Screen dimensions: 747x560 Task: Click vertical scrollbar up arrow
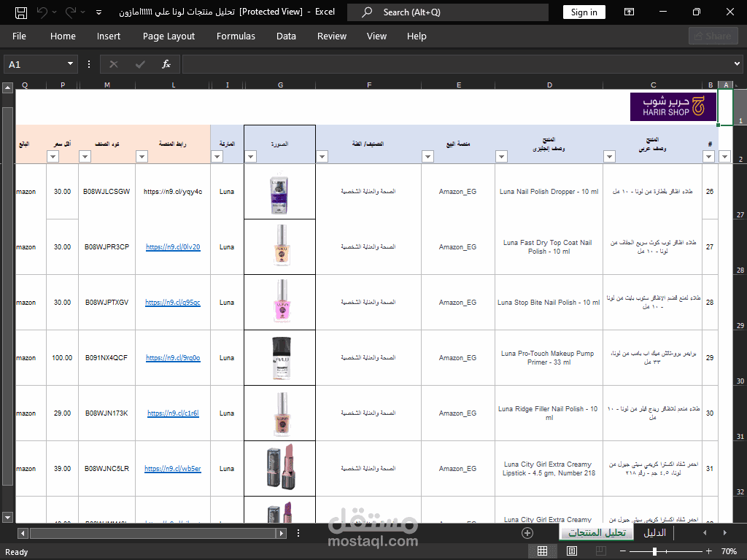(x=7, y=87)
